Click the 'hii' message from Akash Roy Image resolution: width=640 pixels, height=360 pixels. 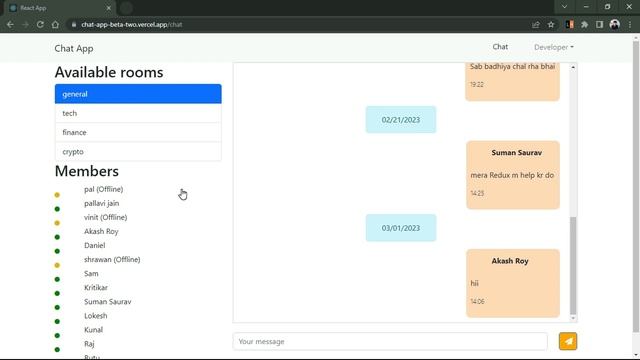point(474,283)
